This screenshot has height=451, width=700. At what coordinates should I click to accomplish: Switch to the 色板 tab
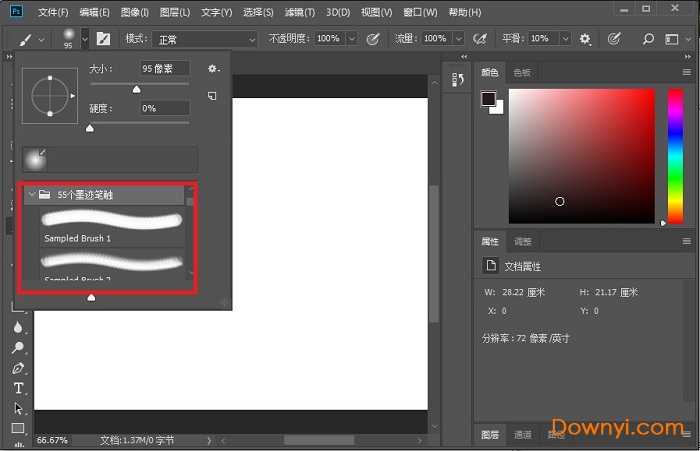click(522, 73)
